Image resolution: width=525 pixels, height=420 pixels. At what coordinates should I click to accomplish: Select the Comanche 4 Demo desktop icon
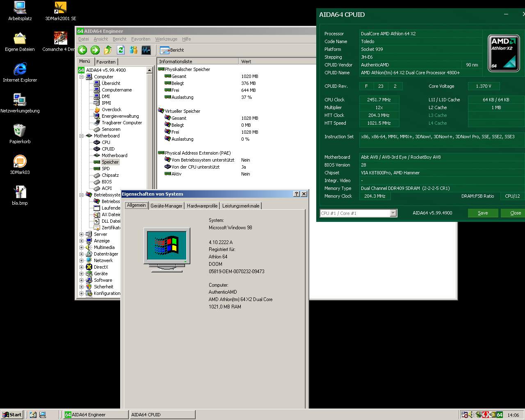click(60, 42)
